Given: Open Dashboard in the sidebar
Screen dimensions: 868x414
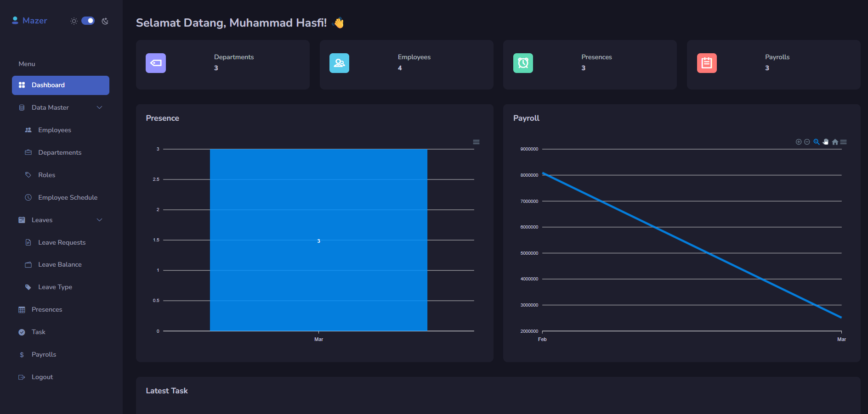Looking at the screenshot, I should click(61, 85).
